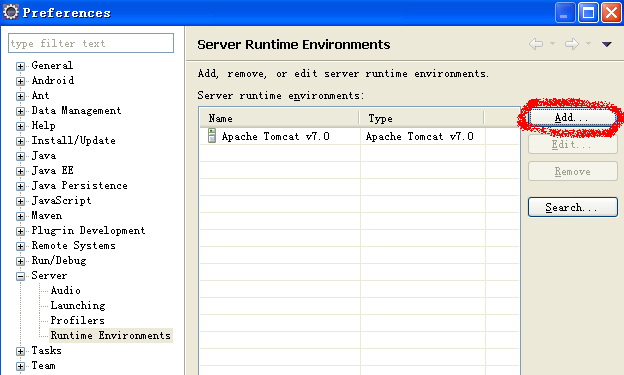Focus the type filter text field

(x=91, y=43)
